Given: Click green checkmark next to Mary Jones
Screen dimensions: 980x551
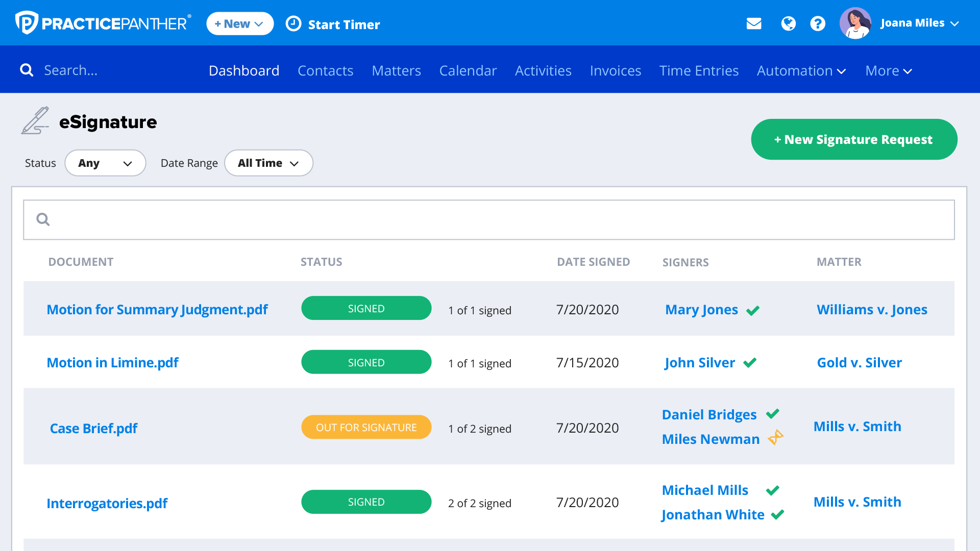Looking at the screenshot, I should click(753, 310).
